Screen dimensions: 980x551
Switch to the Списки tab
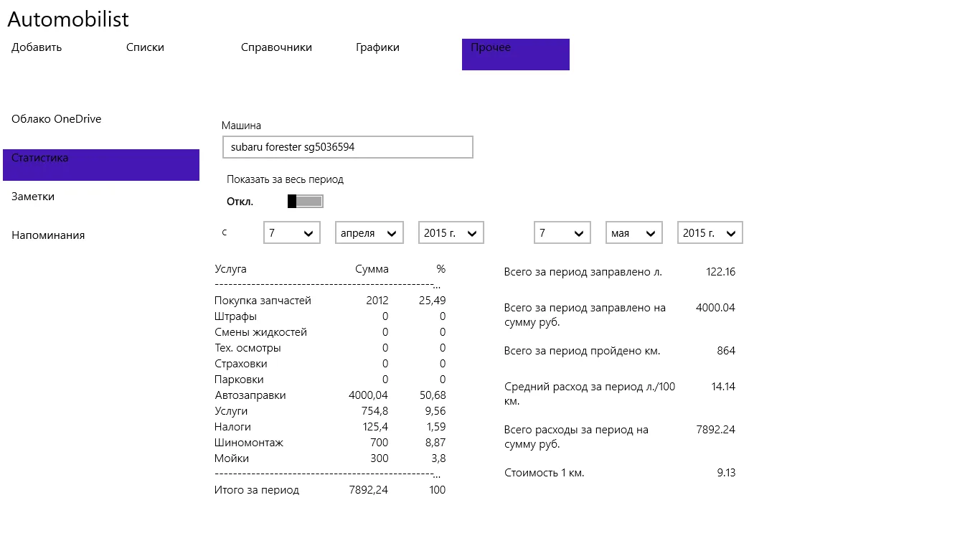click(145, 47)
